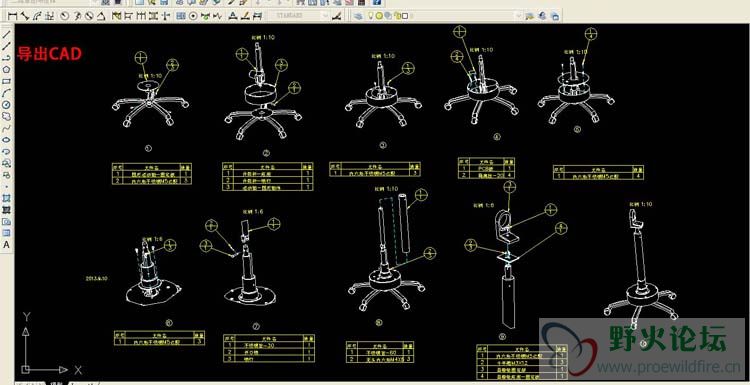The width and height of the screenshot is (750, 385).
Task: Select the Line draw tool
Action: pos(7,34)
